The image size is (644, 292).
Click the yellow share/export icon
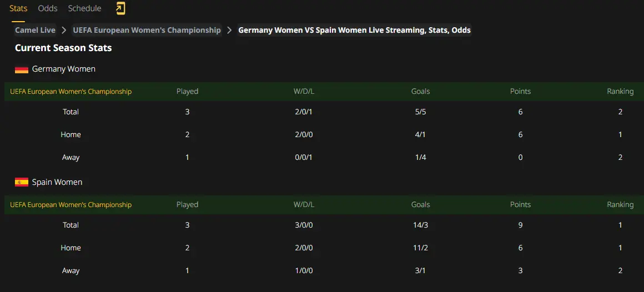point(120,9)
